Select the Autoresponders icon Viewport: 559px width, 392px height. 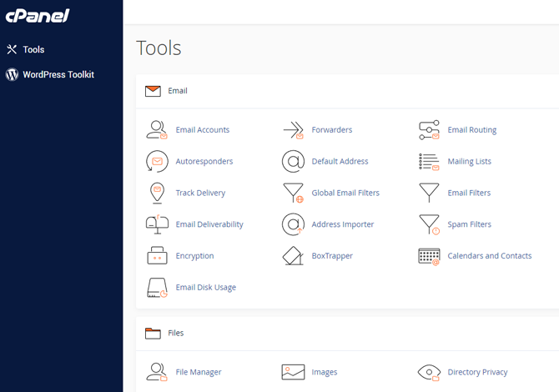[157, 161]
